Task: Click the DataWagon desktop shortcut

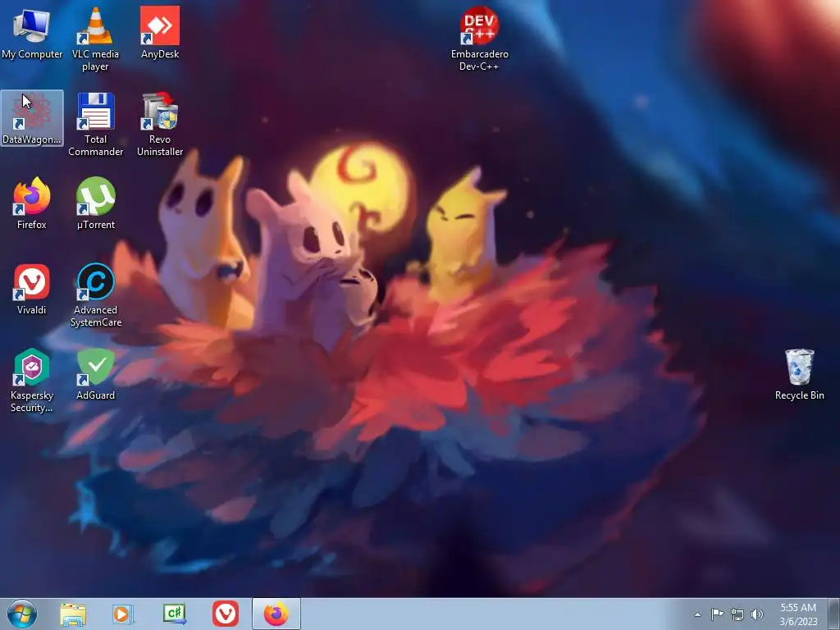Action: click(x=32, y=118)
